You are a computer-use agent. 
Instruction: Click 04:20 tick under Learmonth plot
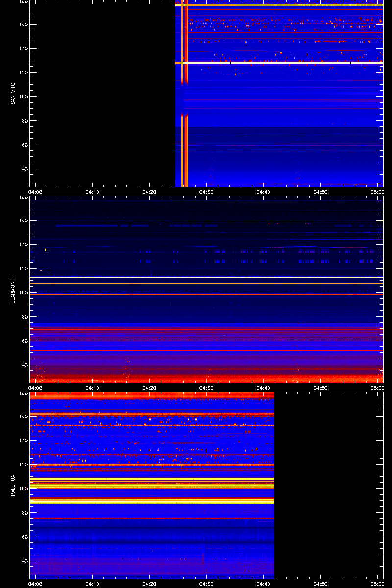[149, 388]
